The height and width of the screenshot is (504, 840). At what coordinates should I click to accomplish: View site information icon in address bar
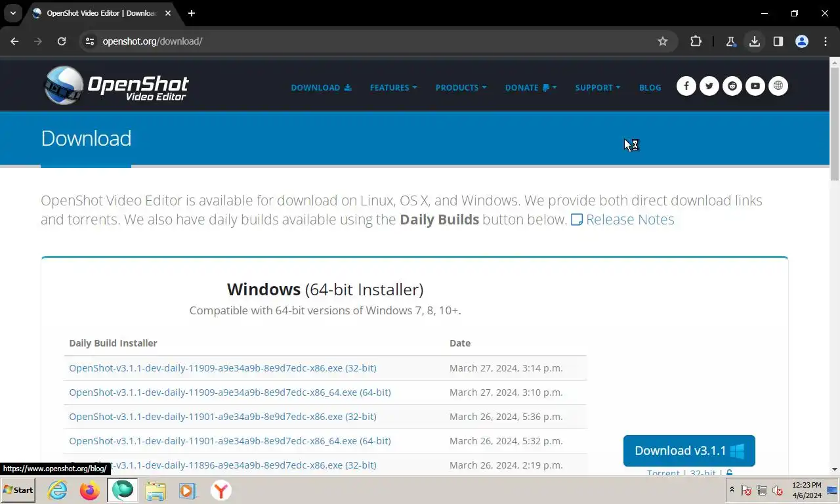coord(91,41)
